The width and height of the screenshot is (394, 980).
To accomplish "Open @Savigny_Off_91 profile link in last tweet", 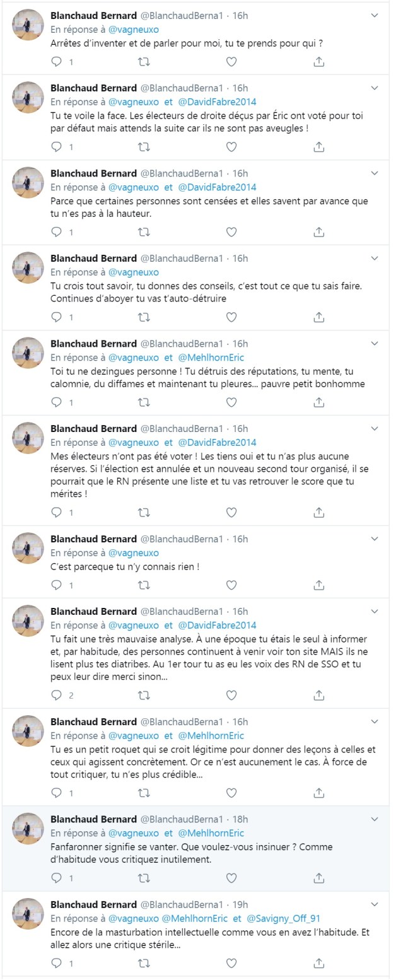I will pyautogui.click(x=284, y=918).
